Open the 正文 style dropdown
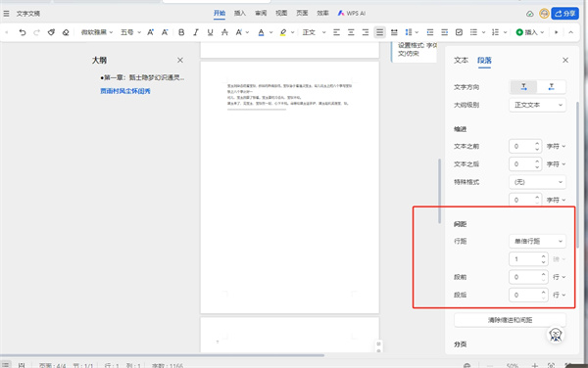This screenshot has height=368, width=588. (x=315, y=32)
